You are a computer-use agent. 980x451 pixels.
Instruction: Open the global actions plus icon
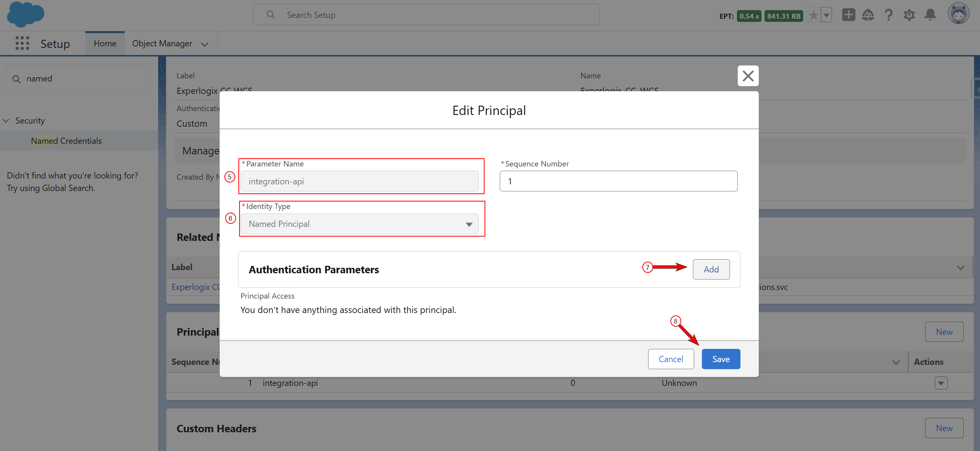(848, 15)
